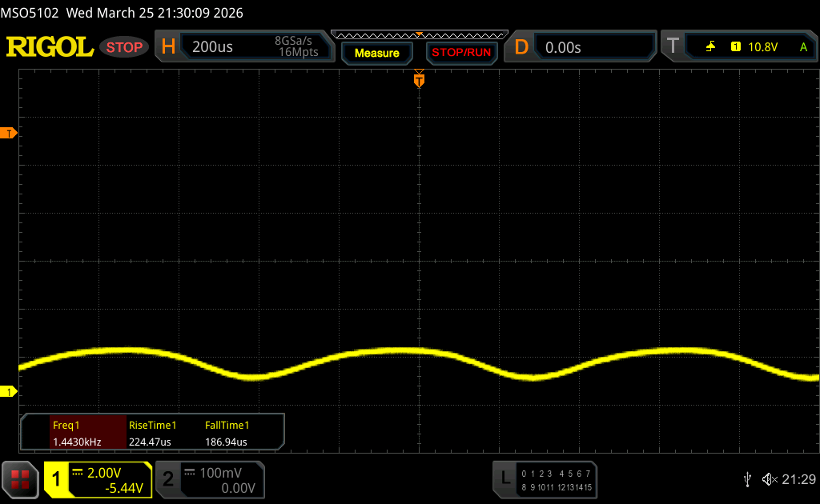Toggle channel 1 on the yellow badge
The width and height of the screenshot is (820, 504).
58,479
